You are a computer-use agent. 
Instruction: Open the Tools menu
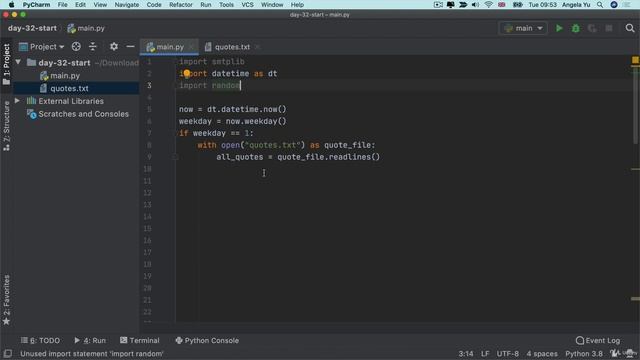coord(226,4)
